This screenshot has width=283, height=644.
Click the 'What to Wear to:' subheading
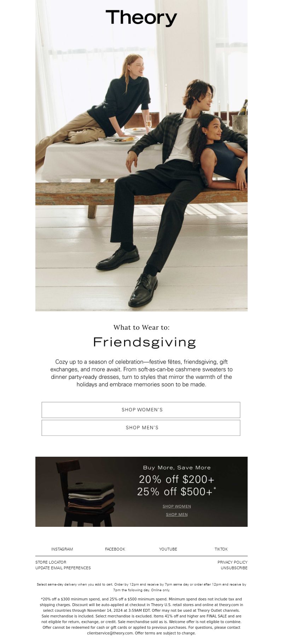pos(141,327)
